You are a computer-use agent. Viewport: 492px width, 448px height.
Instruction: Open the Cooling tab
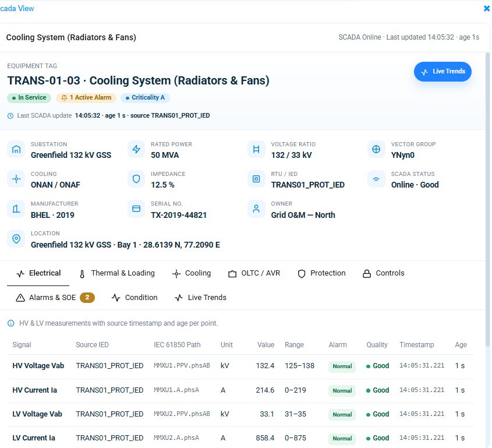coord(192,273)
